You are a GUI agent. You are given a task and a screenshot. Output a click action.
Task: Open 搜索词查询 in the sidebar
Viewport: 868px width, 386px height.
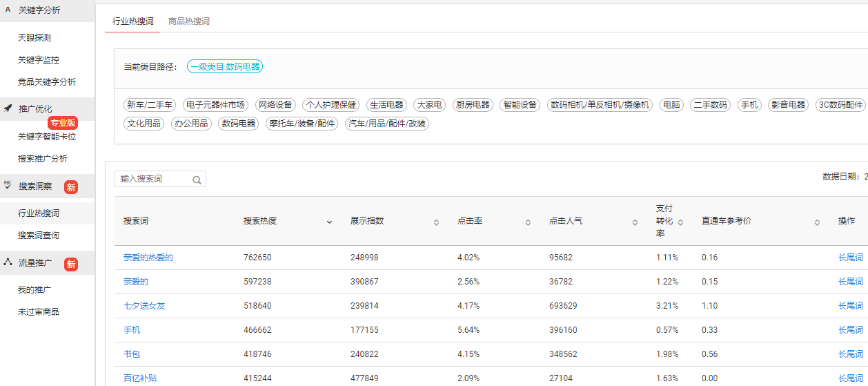[39, 235]
